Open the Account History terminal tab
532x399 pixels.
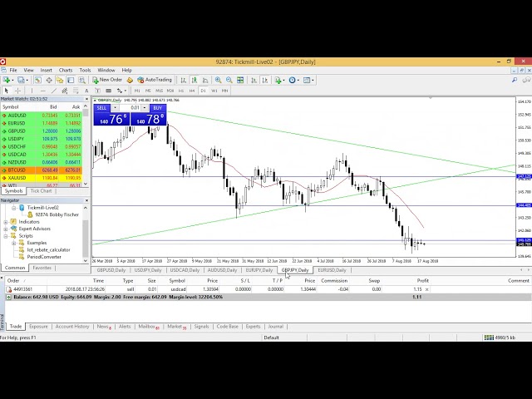[71, 327]
